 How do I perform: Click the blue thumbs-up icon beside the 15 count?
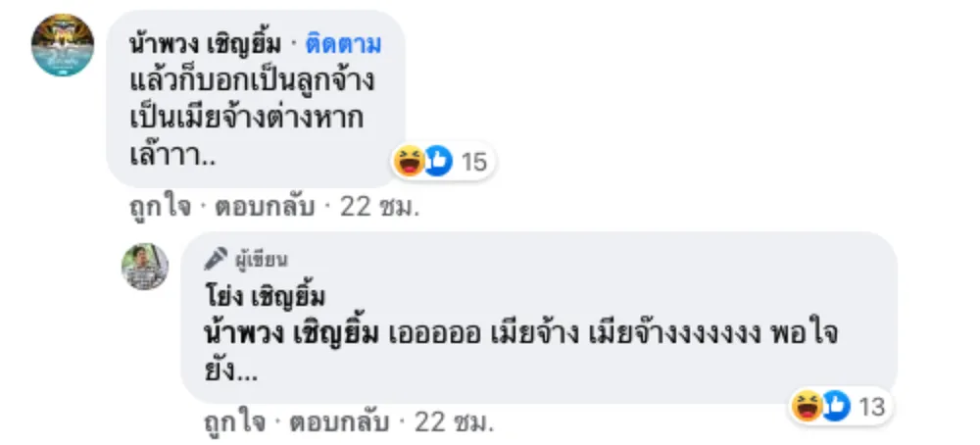click(438, 162)
